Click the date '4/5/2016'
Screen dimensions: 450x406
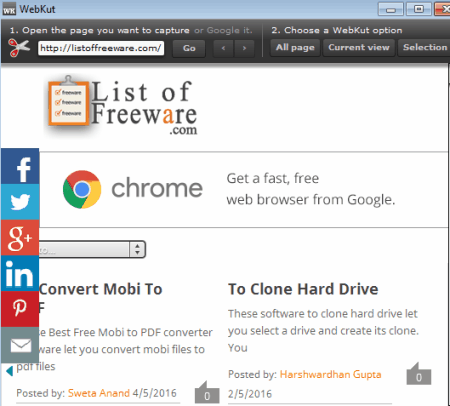[155, 393]
